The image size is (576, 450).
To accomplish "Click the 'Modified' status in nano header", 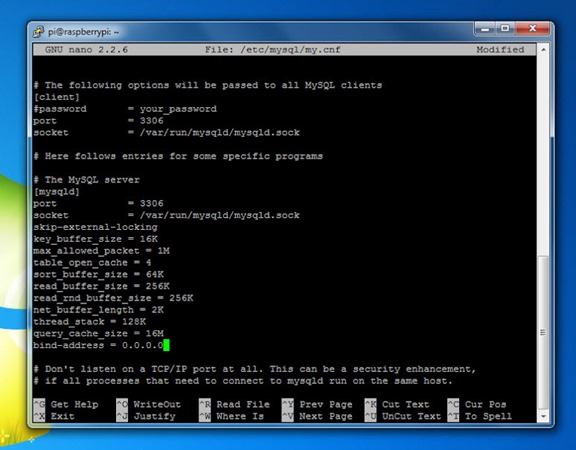I will point(500,50).
